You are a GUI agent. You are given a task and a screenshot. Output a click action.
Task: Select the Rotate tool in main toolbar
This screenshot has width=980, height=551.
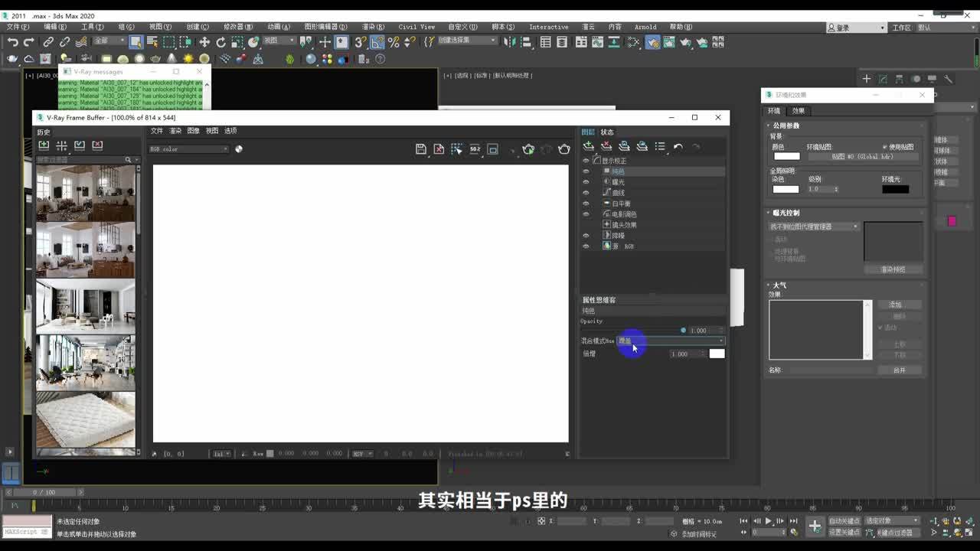click(x=220, y=42)
